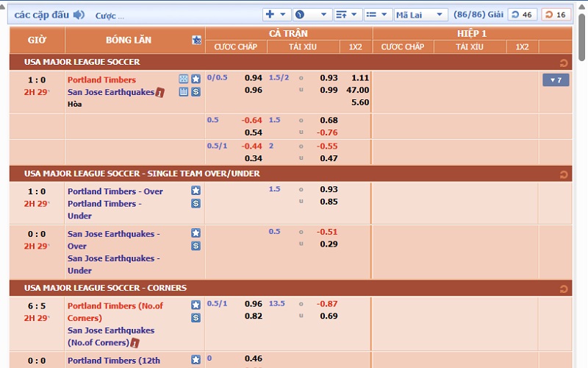Open the clock time filter dropdown
The width and height of the screenshot is (588, 368).
(x=311, y=15)
